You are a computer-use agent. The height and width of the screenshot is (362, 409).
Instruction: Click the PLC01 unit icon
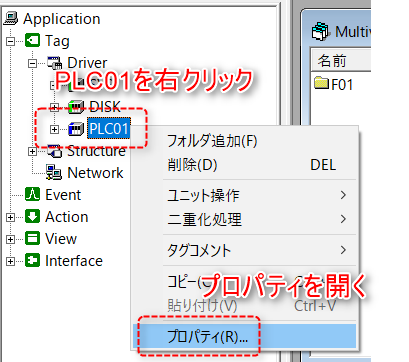click(76, 129)
